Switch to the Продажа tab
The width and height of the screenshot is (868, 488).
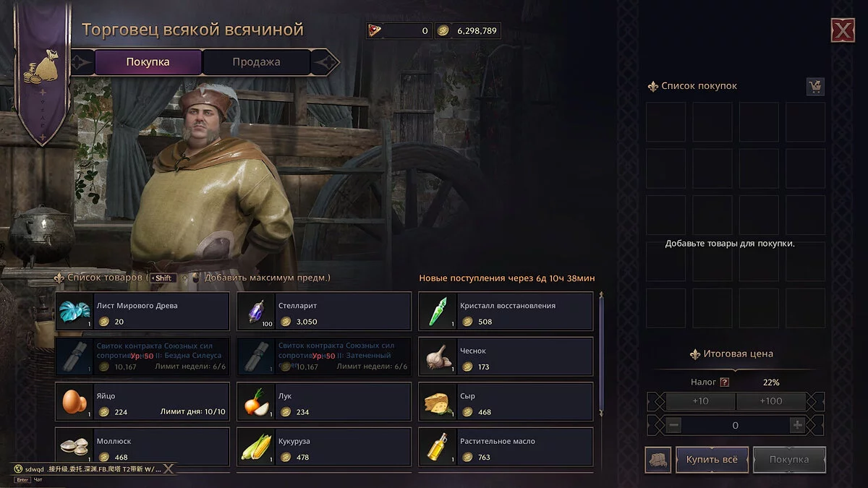pyautogui.click(x=256, y=62)
